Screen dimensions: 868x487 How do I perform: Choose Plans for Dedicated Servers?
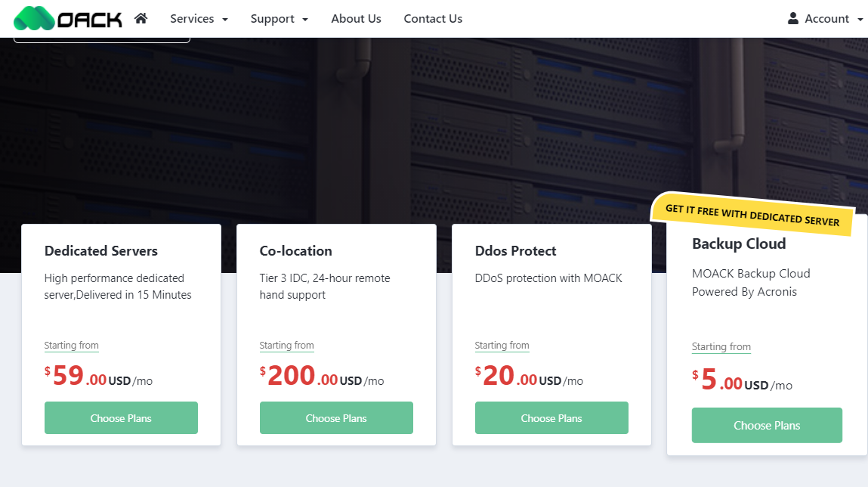pyautogui.click(x=121, y=418)
